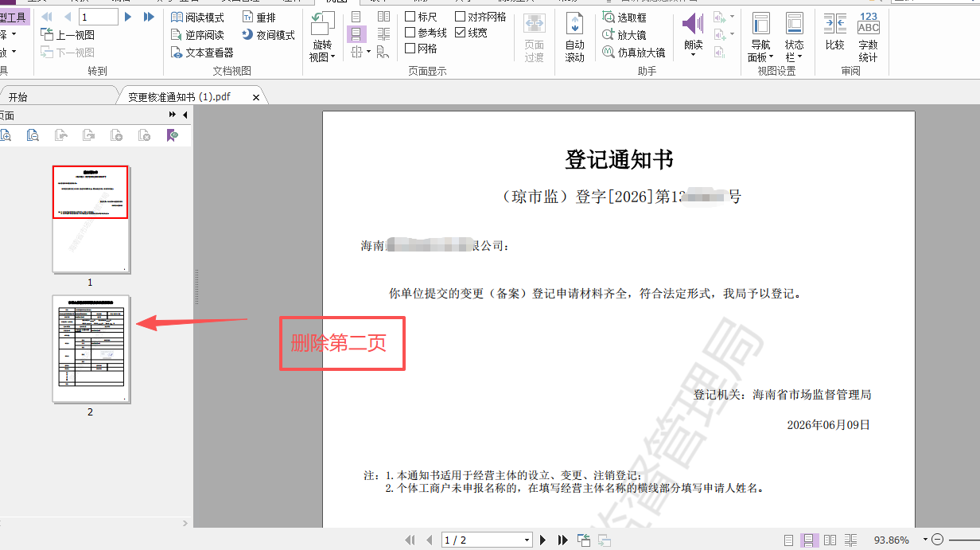Toggle 阅读模式 reading mode
Image resolution: width=980 pixels, height=550 pixels.
point(198,17)
